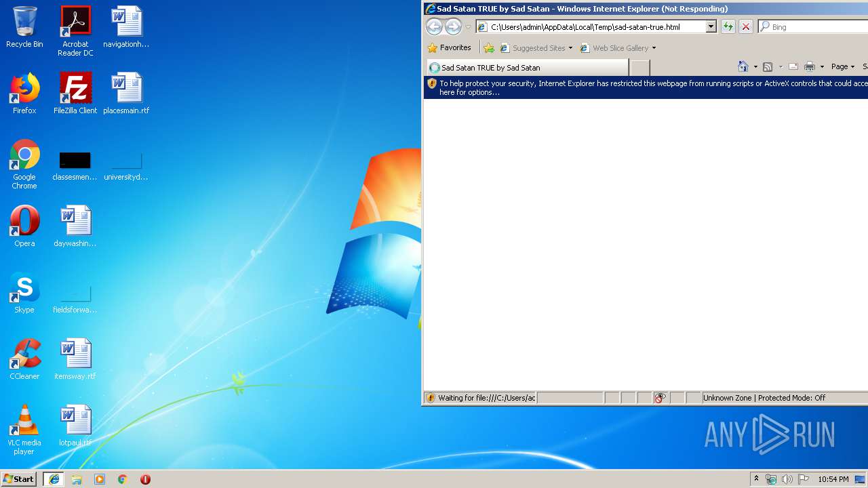Open the Windows Start menu
868x488 pixels.
point(19,479)
